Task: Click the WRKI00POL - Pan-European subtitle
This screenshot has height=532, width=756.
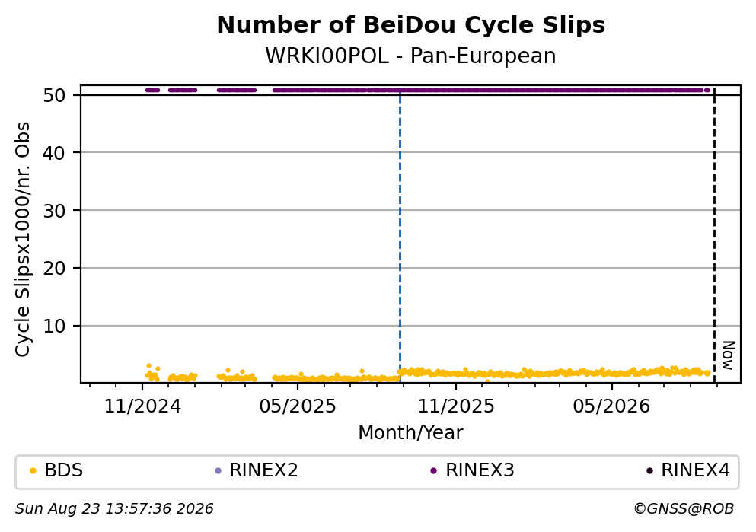Action: pos(411,56)
